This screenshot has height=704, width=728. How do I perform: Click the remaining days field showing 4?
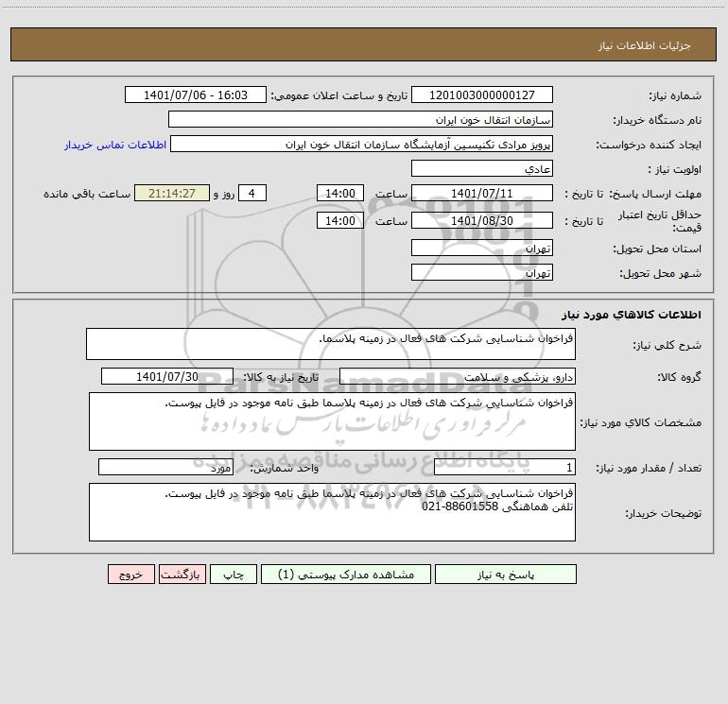[252, 193]
